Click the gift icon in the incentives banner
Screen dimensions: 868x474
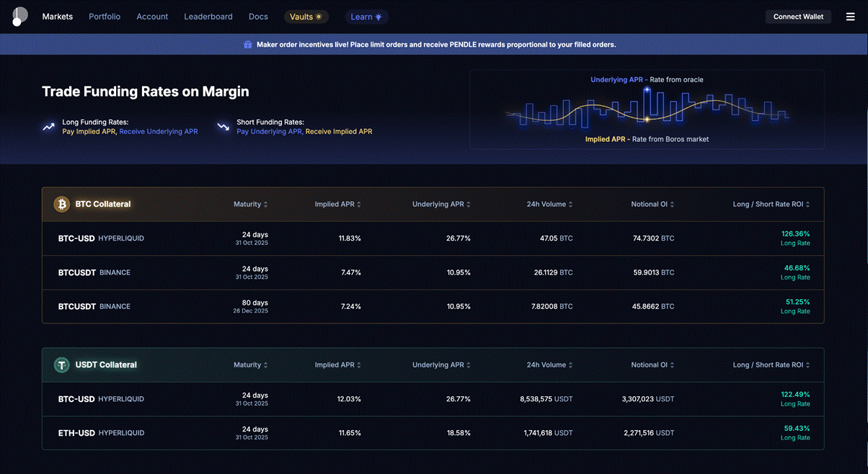click(247, 44)
